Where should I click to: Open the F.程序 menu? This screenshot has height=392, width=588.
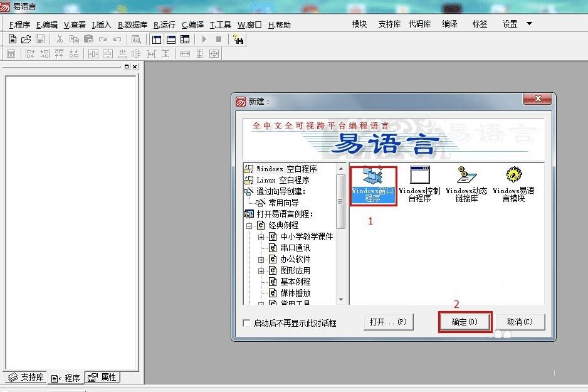click(19, 24)
